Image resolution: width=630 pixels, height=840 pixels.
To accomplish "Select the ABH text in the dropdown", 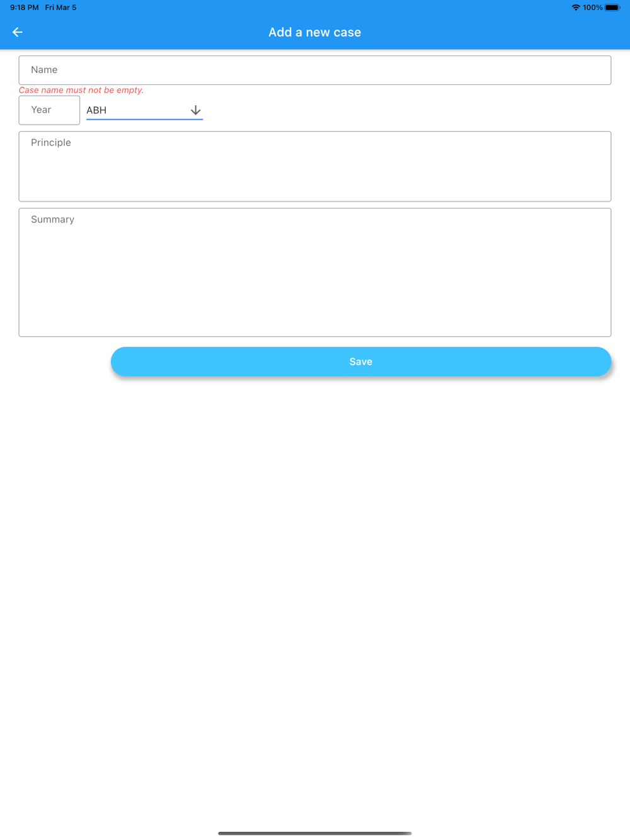I will pyautogui.click(x=96, y=110).
